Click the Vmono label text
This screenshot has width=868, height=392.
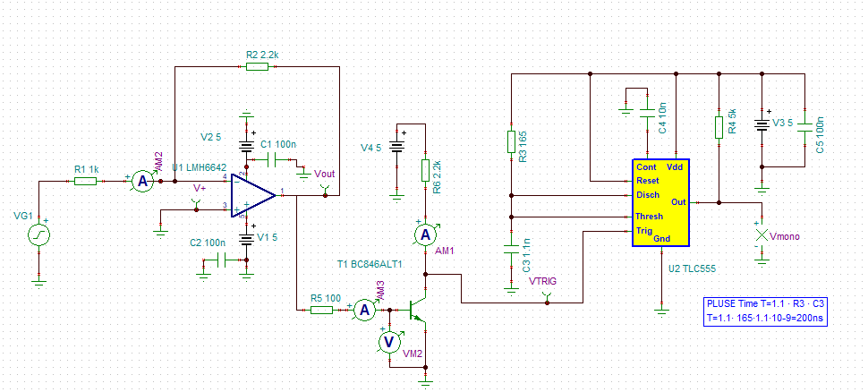click(785, 236)
